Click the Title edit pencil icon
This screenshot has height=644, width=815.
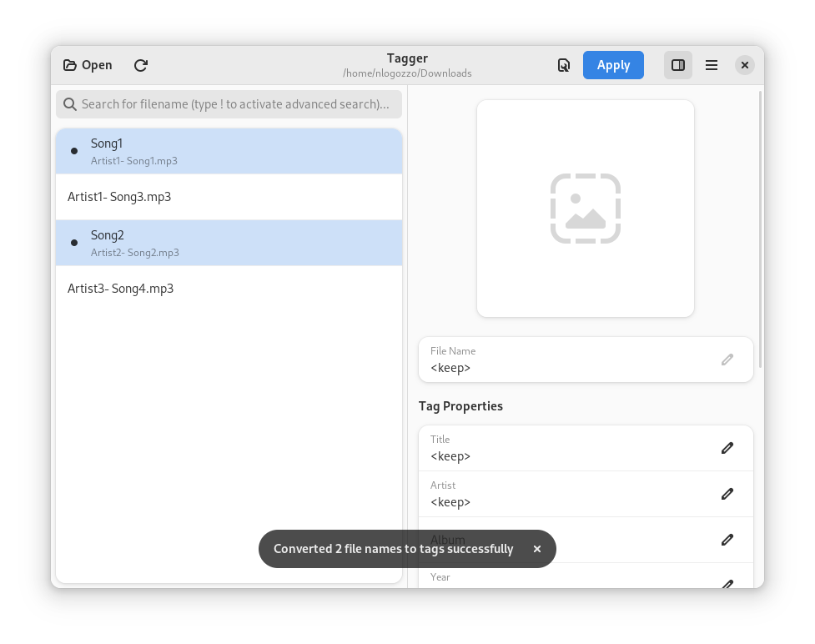[x=727, y=448]
